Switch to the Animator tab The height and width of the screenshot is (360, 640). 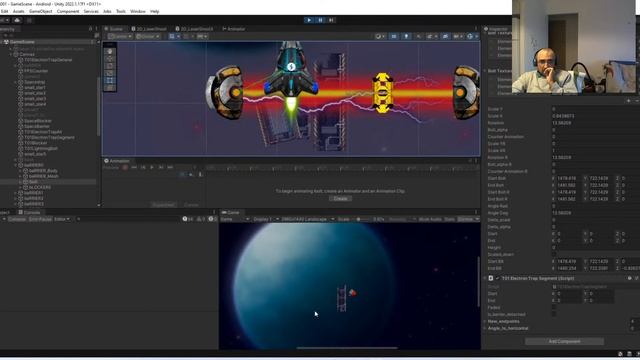tap(234, 29)
